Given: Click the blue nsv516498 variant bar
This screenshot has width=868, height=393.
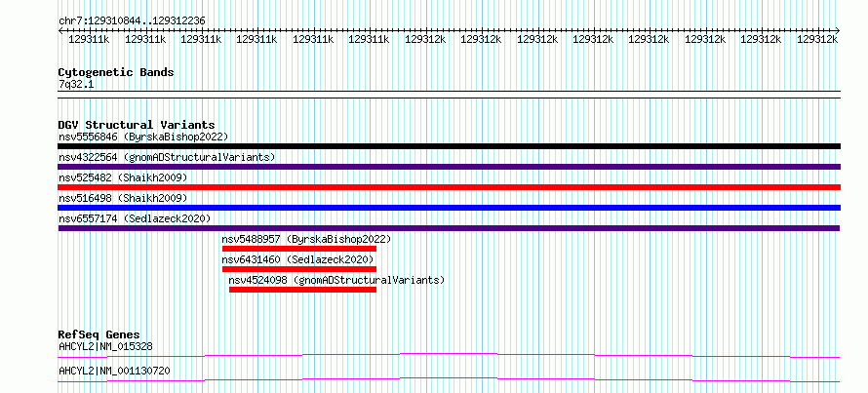Looking at the screenshot, I should [449, 208].
